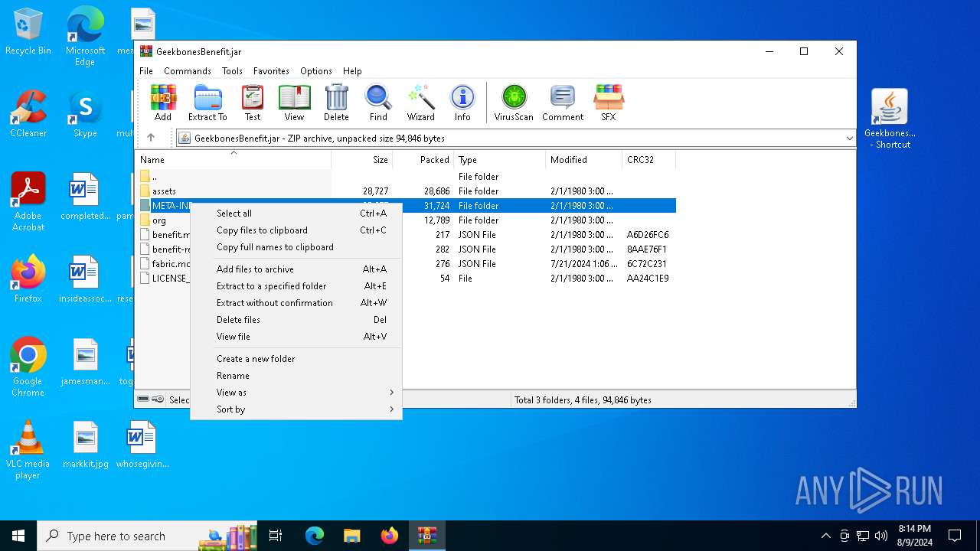
Task: Choose Extract to a specified folder
Action: (x=296, y=286)
